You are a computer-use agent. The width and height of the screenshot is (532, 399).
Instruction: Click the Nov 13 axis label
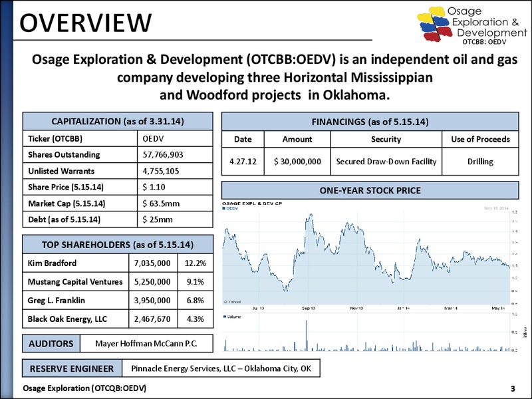tap(356, 308)
